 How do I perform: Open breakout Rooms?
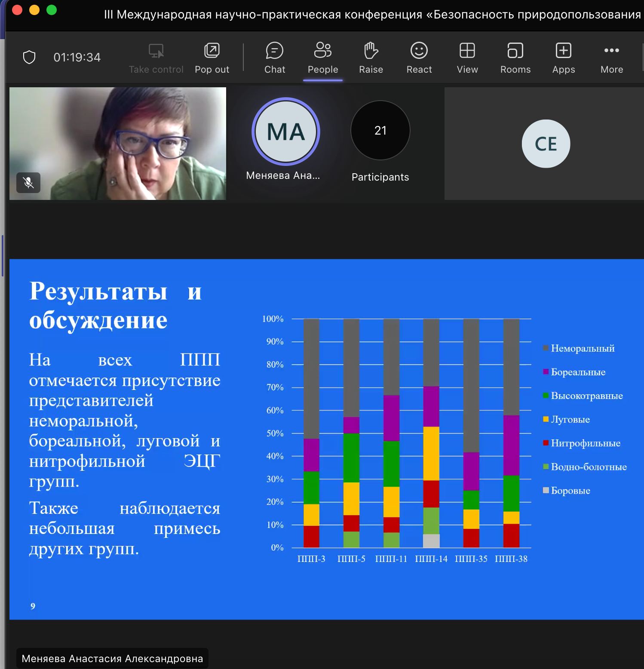(515, 58)
